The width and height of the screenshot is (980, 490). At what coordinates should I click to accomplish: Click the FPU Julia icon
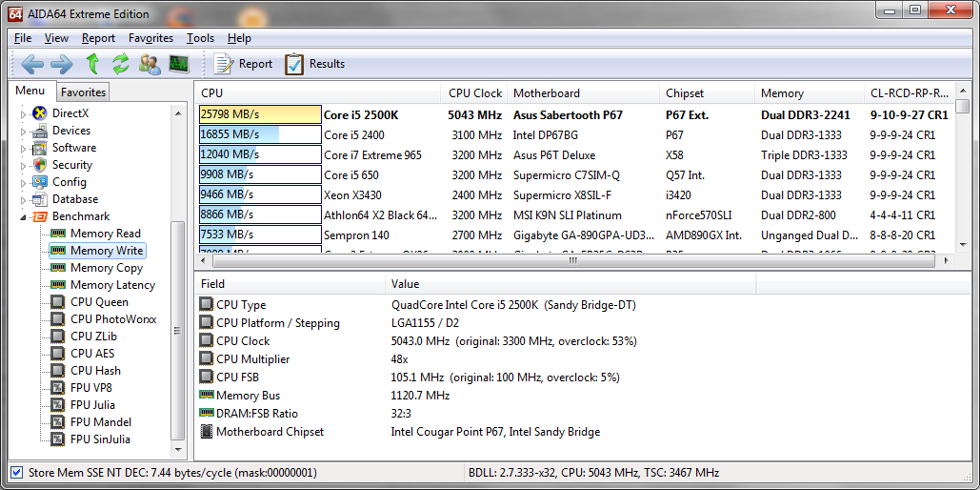pyautogui.click(x=58, y=405)
